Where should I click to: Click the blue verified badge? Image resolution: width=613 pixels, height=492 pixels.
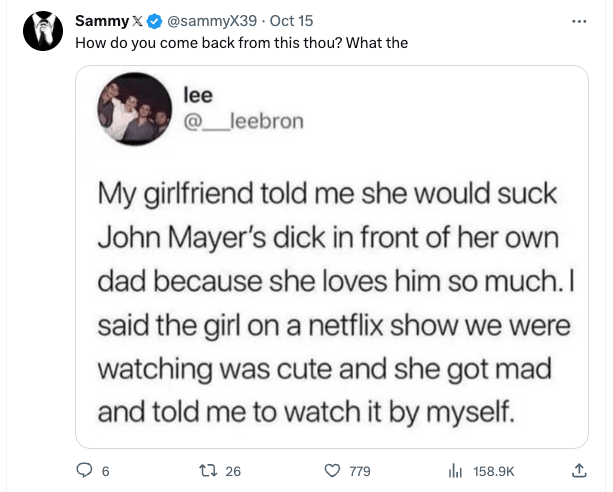tap(154, 21)
